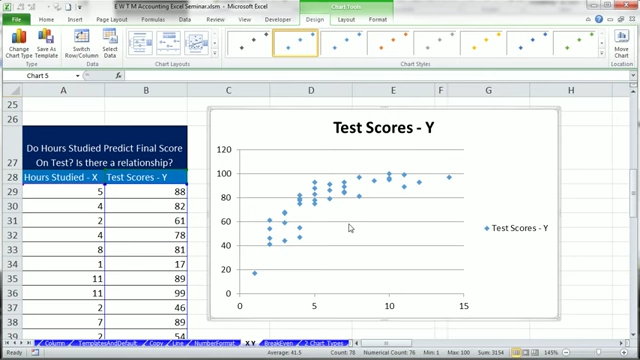Click the chart legend entry
The height and width of the screenshot is (360, 640).
(516, 228)
